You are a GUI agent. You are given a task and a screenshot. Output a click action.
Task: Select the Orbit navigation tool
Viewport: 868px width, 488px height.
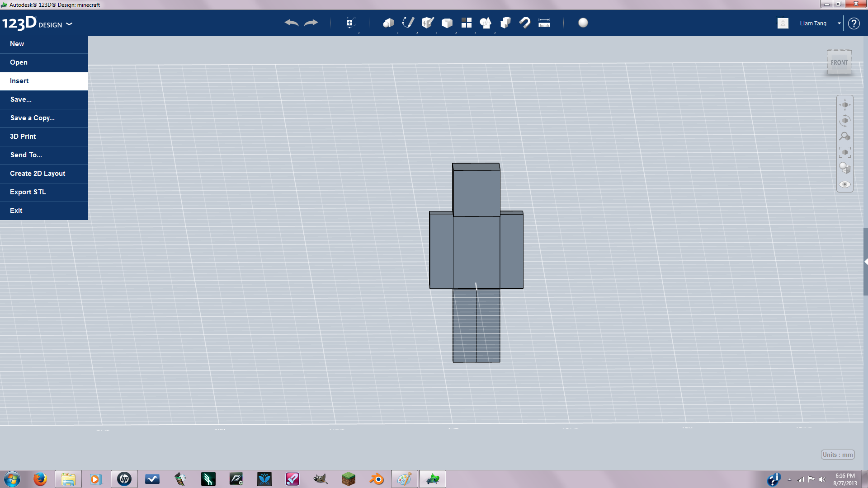tap(845, 121)
